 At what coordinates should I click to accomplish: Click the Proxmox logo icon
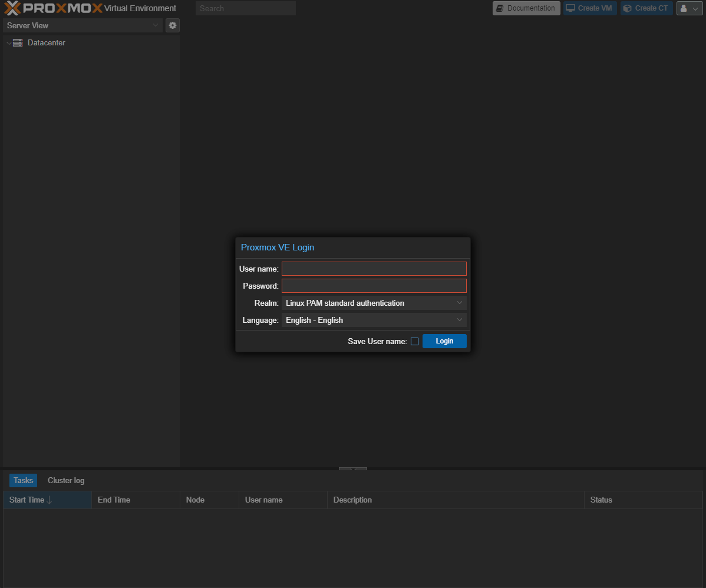point(13,8)
